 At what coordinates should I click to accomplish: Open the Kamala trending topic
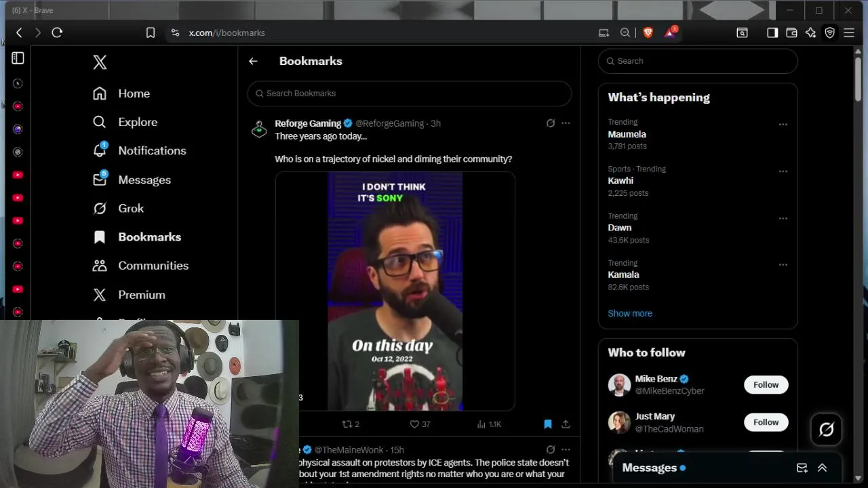[623, 274]
